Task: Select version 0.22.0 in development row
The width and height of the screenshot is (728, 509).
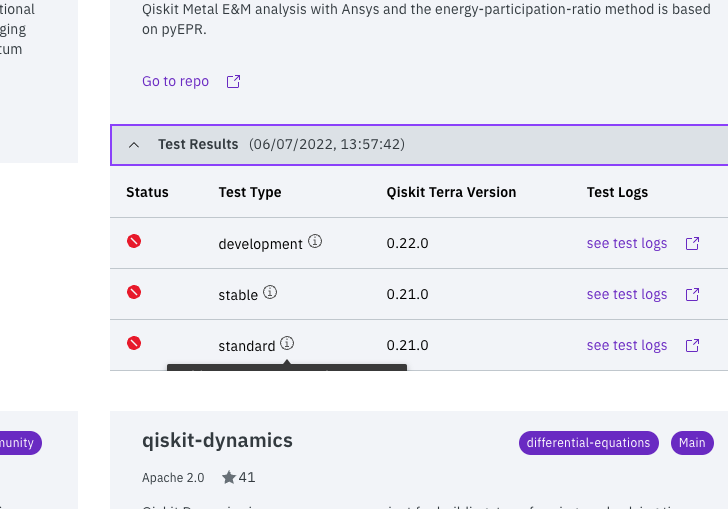Action: (408, 243)
